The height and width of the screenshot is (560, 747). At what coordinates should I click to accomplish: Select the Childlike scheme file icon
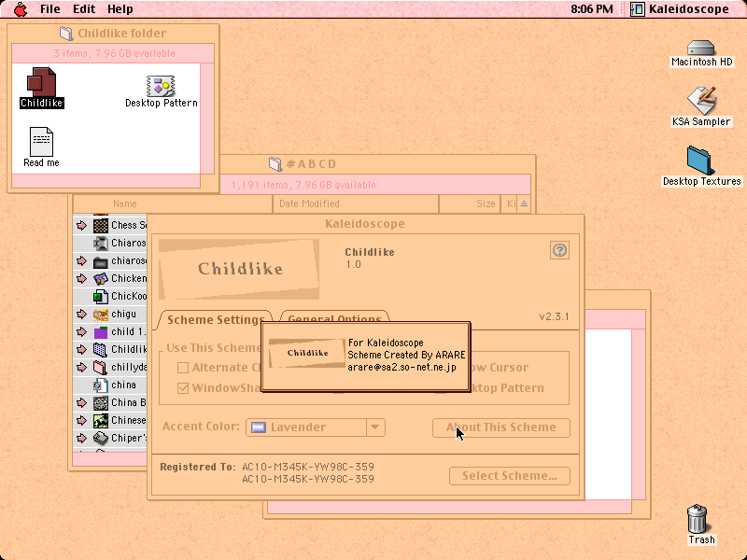coord(41,83)
